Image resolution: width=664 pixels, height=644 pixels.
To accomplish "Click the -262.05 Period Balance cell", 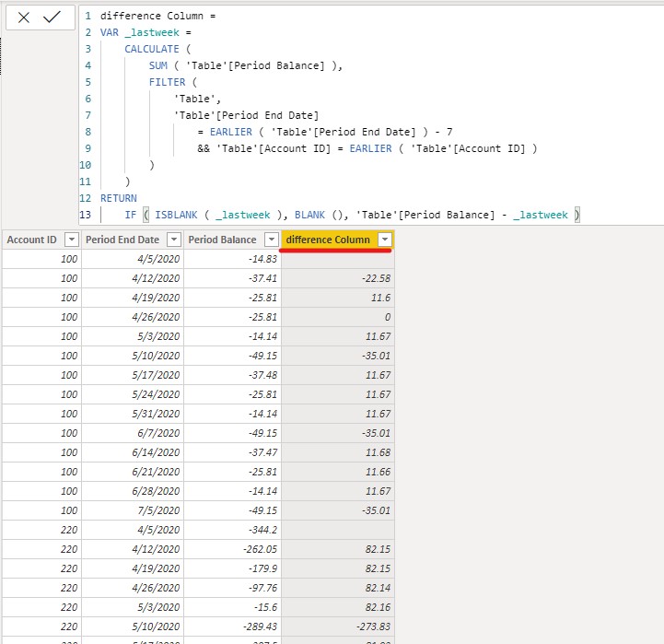I will click(x=232, y=549).
